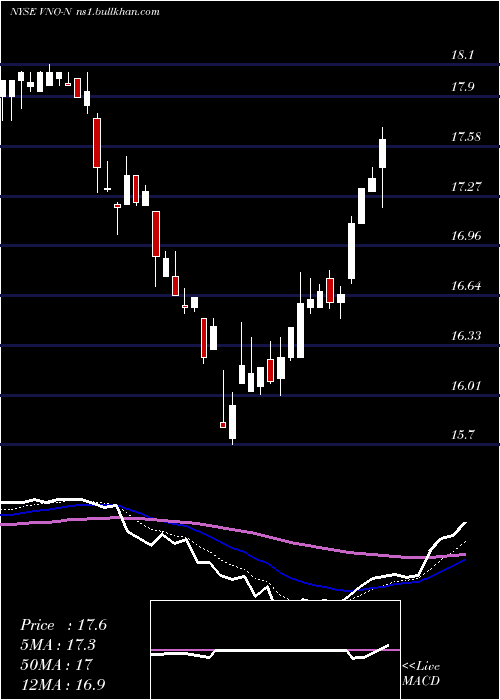Click the 17.27 price axis label
500x700 pixels.
tap(466, 187)
